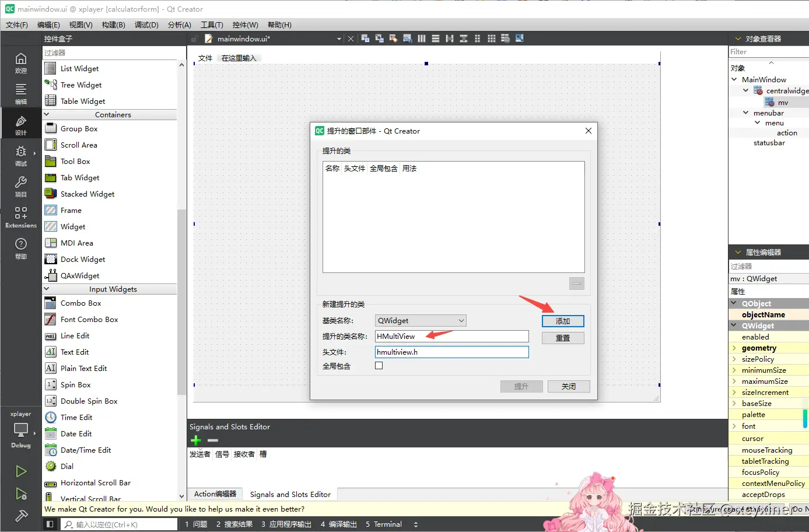Select Edit Tab Order toolbar icon

[x=407, y=38]
